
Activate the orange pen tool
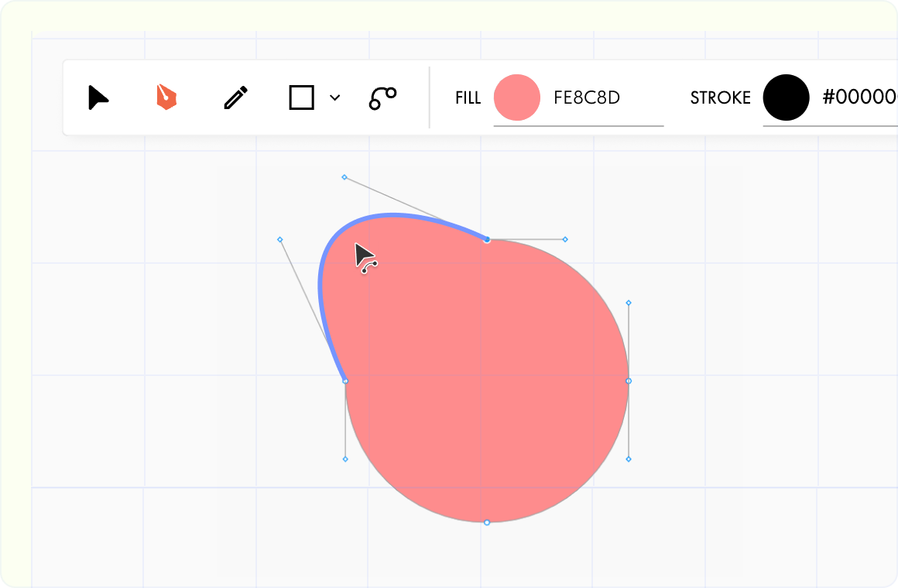click(x=167, y=97)
